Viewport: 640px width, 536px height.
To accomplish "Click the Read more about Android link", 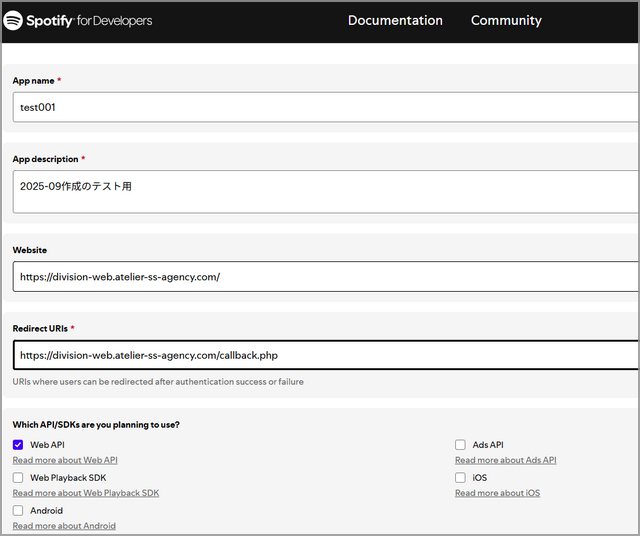I will click(x=64, y=526).
